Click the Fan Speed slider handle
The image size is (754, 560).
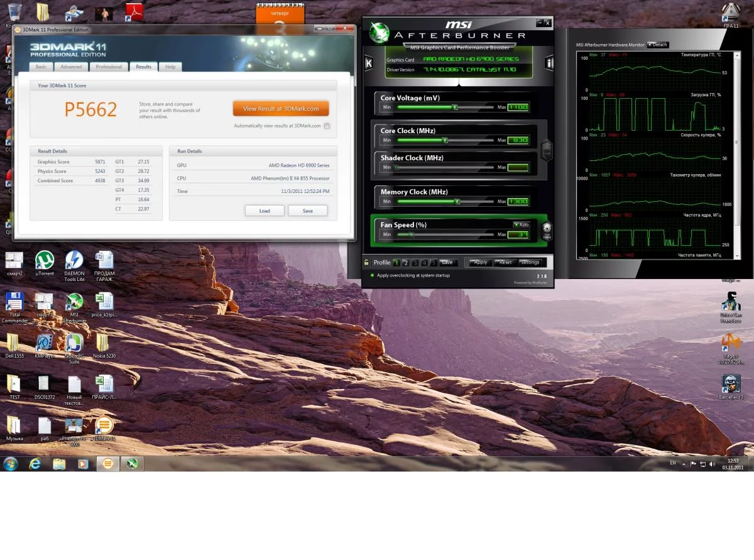pos(412,234)
